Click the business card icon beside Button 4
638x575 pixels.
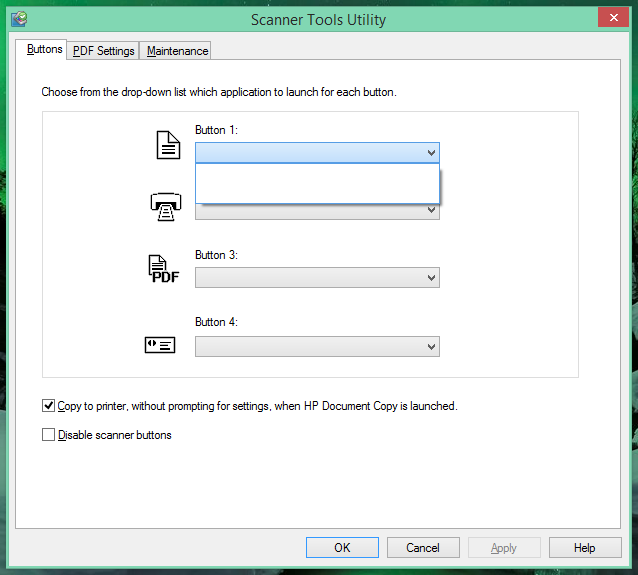point(160,345)
